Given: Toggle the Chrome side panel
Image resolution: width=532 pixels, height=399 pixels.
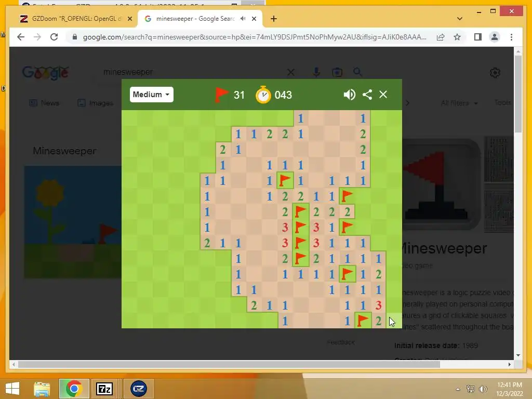Looking at the screenshot, I should (478, 37).
